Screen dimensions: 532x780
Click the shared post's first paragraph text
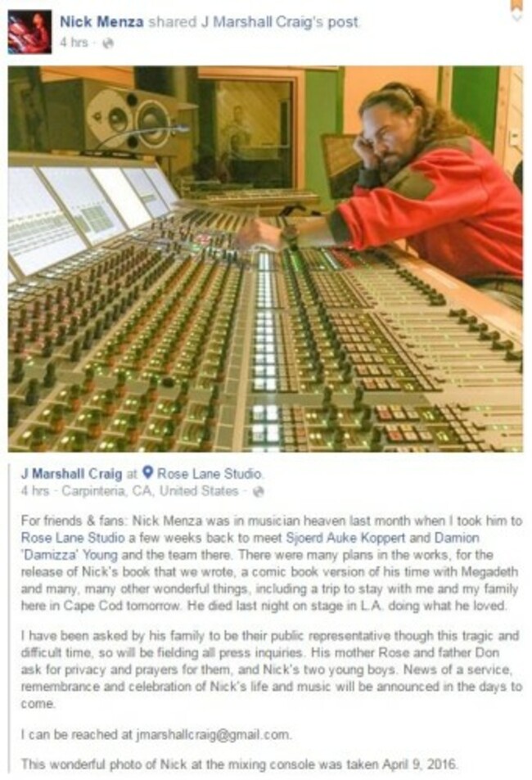tap(271, 563)
